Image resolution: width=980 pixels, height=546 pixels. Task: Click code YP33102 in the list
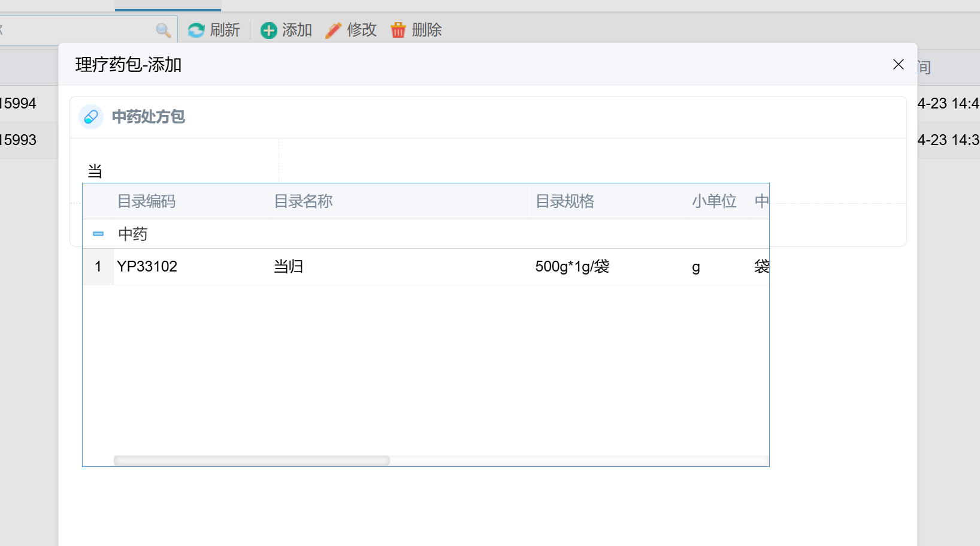147,267
